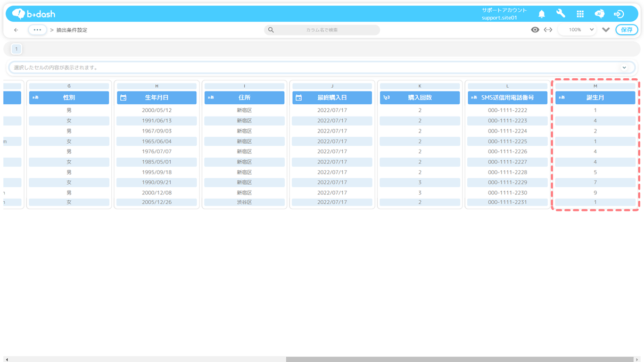Screen dimensions: 644x362
Task: Select column letter I
Action: [x=244, y=86]
